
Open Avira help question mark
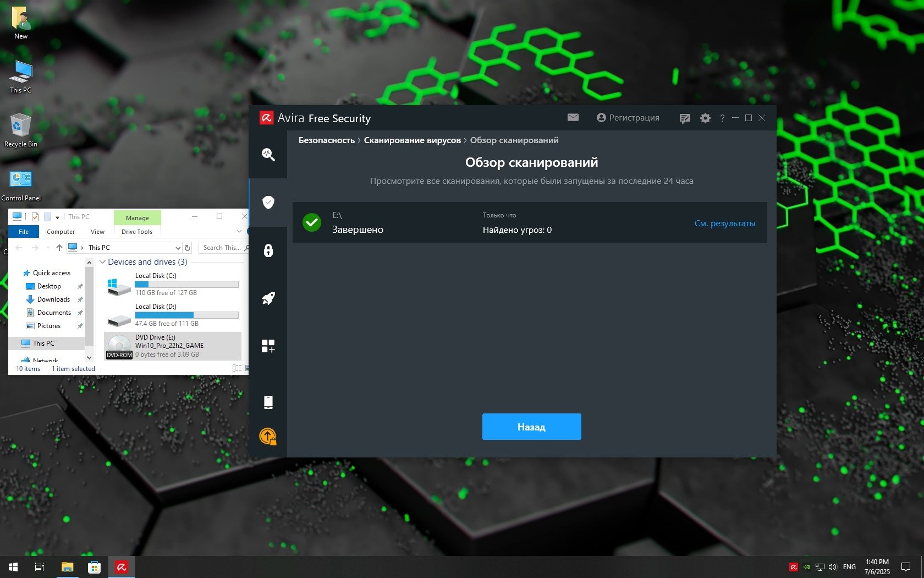722,118
